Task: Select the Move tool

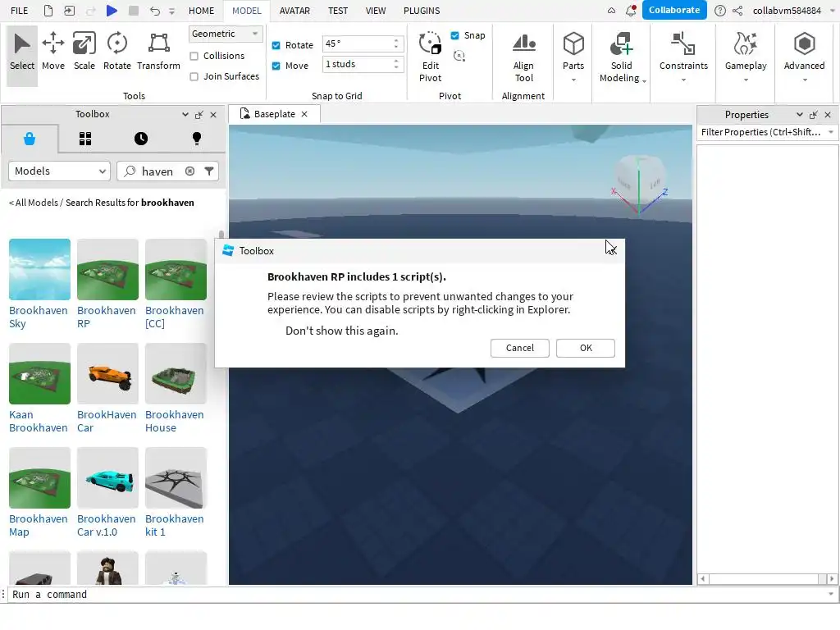Action: 53,51
